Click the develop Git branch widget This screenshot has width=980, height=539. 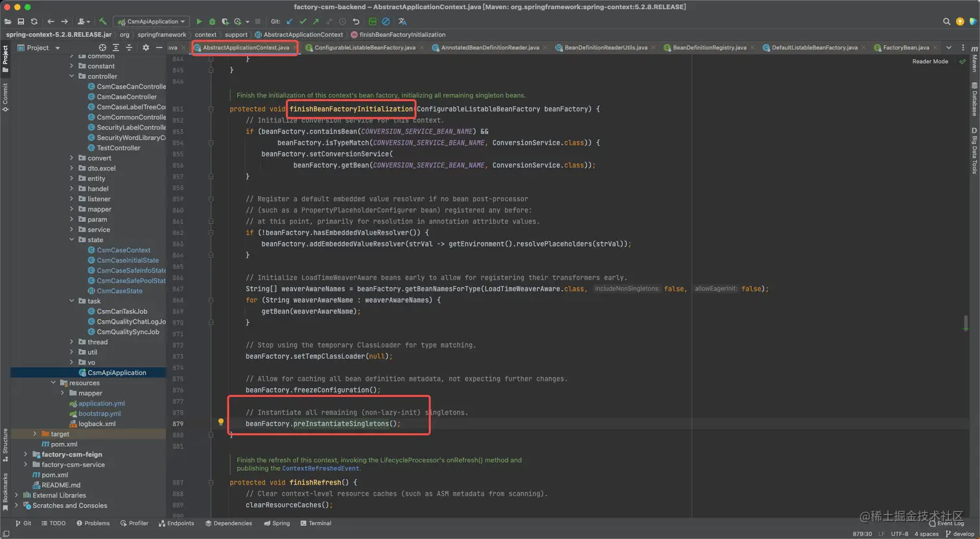960,534
